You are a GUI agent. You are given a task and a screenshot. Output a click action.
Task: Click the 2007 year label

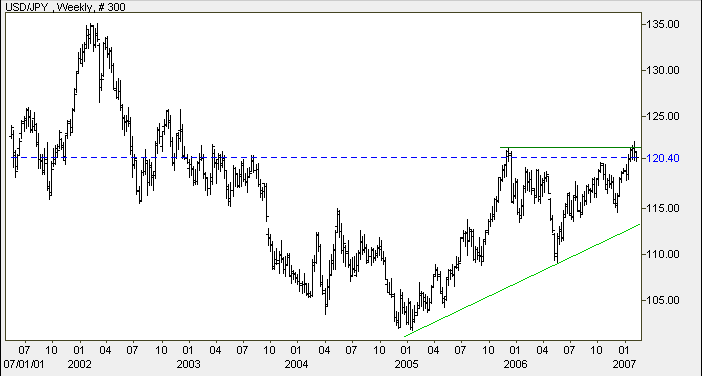624,364
